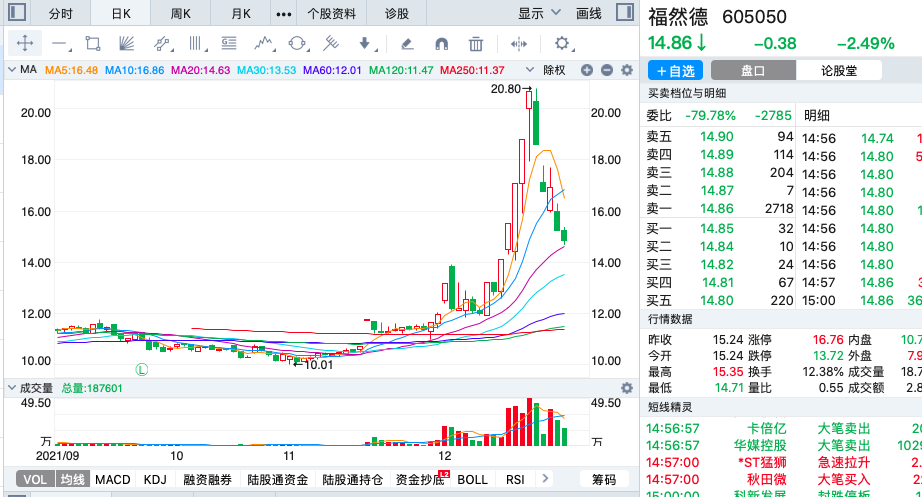The width and height of the screenshot is (922, 497).
Task: Select the Gann fan lines tool
Action: (126, 44)
